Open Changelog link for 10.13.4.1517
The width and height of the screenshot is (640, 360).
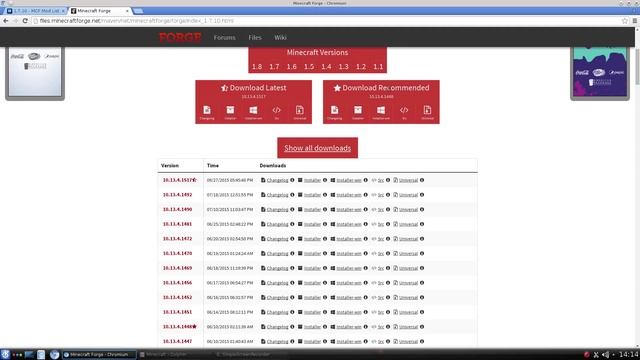tap(278, 180)
